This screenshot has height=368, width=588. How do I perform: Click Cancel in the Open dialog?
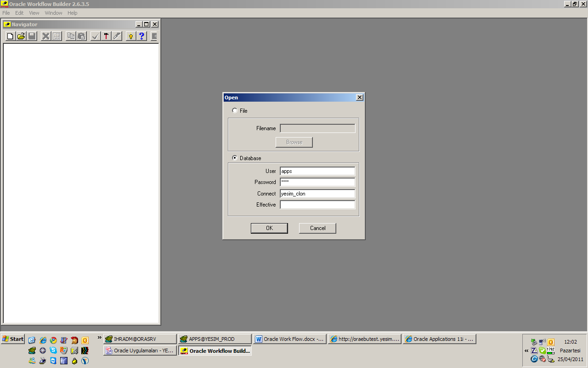pos(317,228)
